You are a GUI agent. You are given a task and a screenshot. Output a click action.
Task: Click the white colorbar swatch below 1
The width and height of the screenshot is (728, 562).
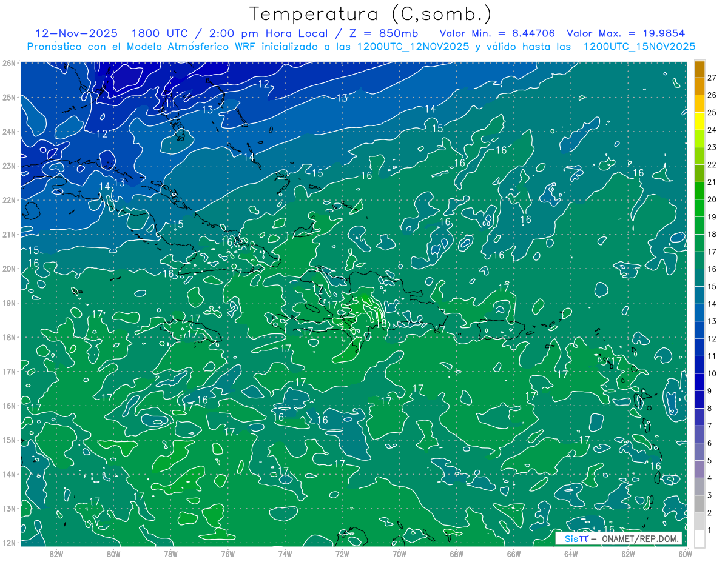tap(700, 538)
